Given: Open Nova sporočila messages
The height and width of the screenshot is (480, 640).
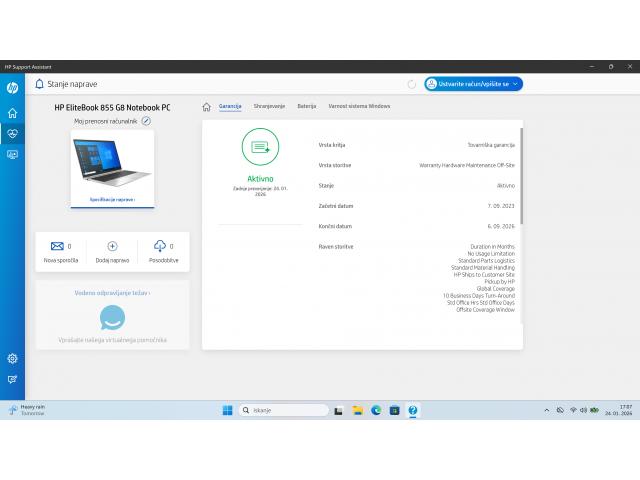Looking at the screenshot, I should pos(57,246).
